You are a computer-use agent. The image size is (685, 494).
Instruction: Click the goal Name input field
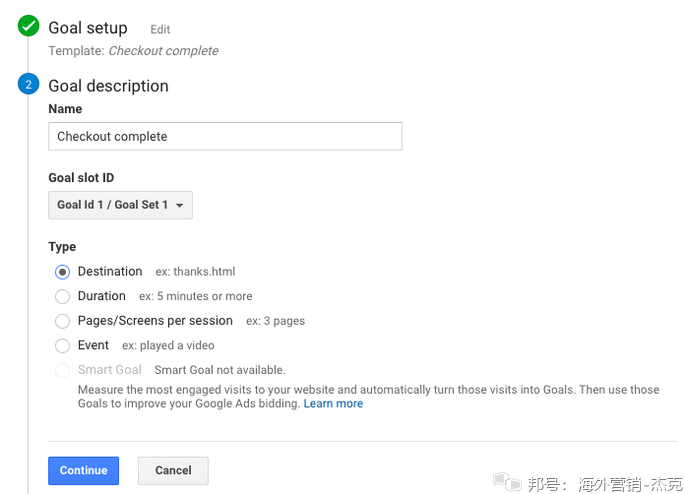[225, 136]
